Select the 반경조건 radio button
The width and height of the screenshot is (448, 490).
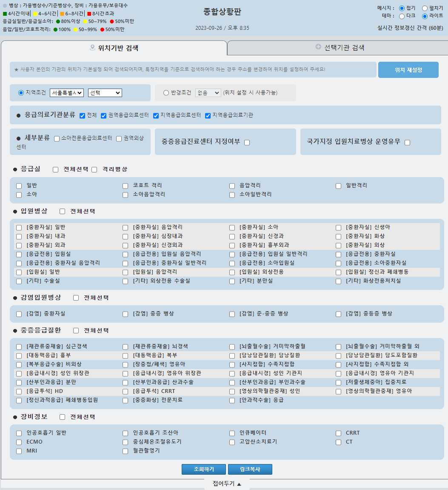(x=166, y=93)
